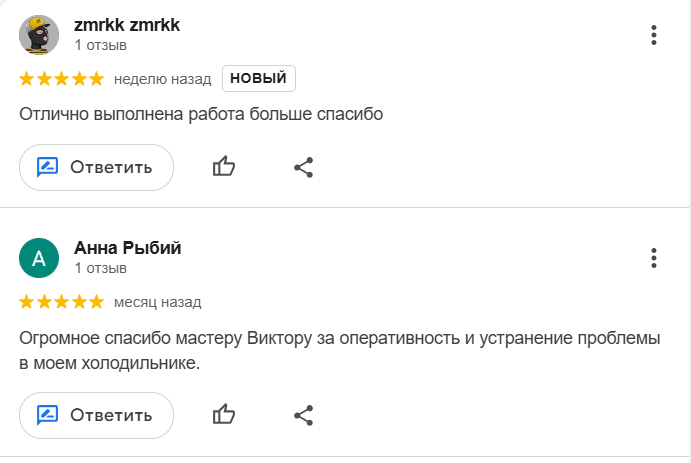Share the zmrkk zmrkk review

click(x=304, y=167)
